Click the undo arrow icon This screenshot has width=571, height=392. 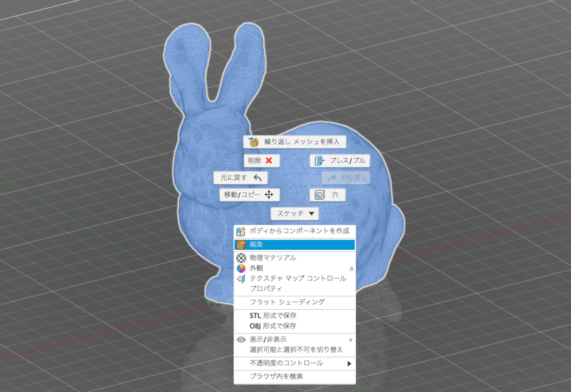tap(258, 178)
